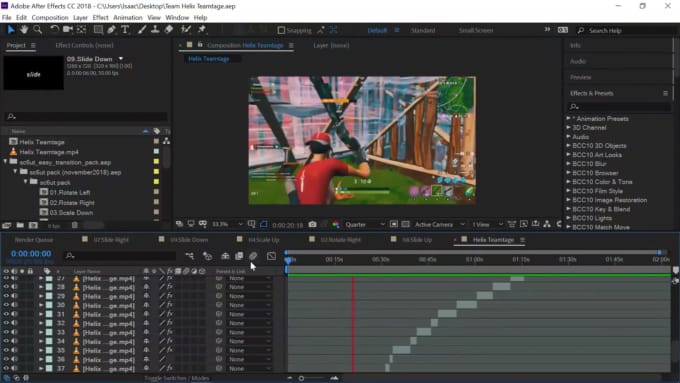Open the Animation menu

(x=128, y=17)
